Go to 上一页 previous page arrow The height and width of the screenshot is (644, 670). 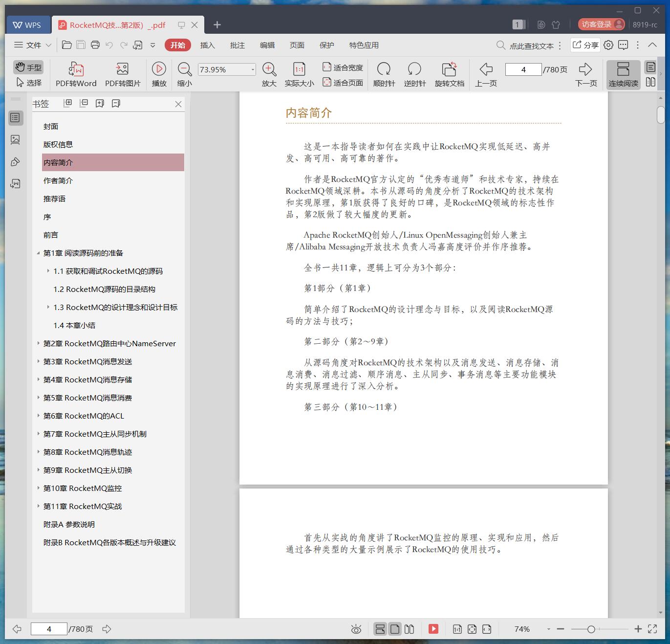click(486, 69)
